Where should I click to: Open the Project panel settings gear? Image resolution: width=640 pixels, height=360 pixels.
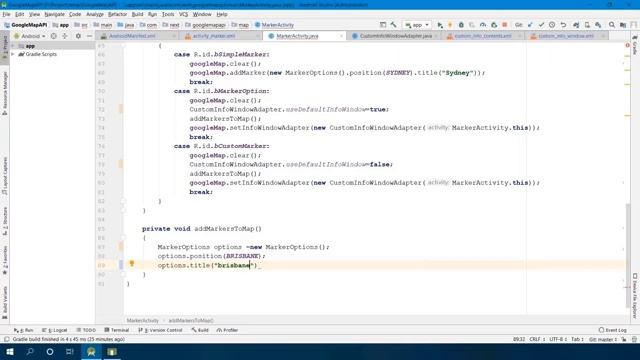(x=78, y=36)
